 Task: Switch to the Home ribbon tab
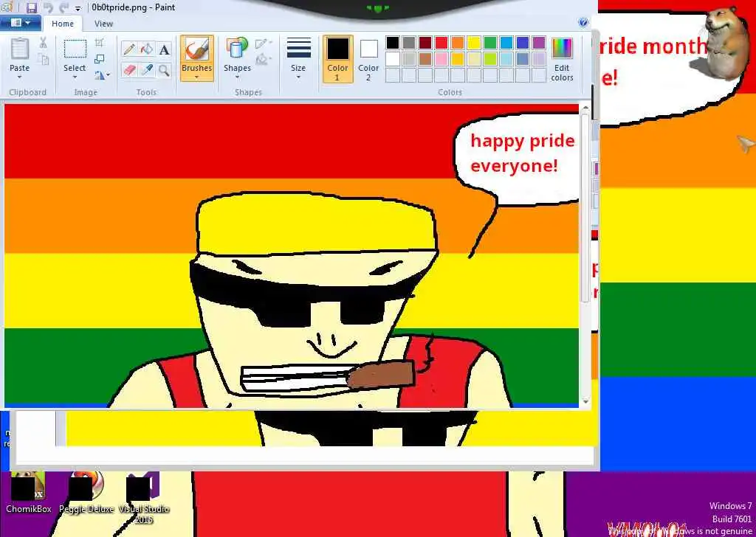point(63,24)
